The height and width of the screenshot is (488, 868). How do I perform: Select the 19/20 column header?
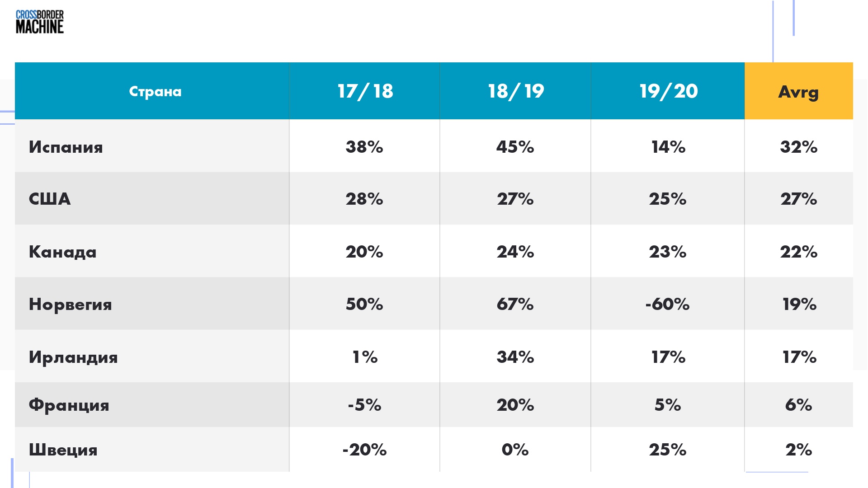point(668,91)
